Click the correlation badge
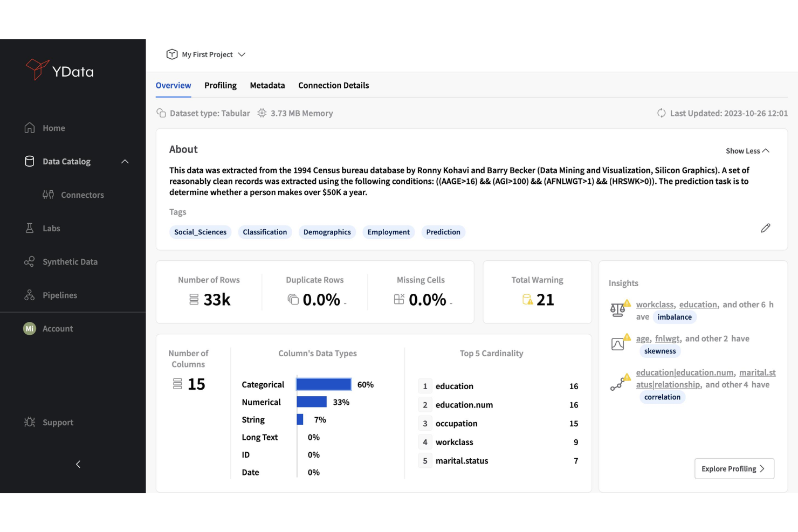This screenshot has height=532, width=798. [x=662, y=397]
